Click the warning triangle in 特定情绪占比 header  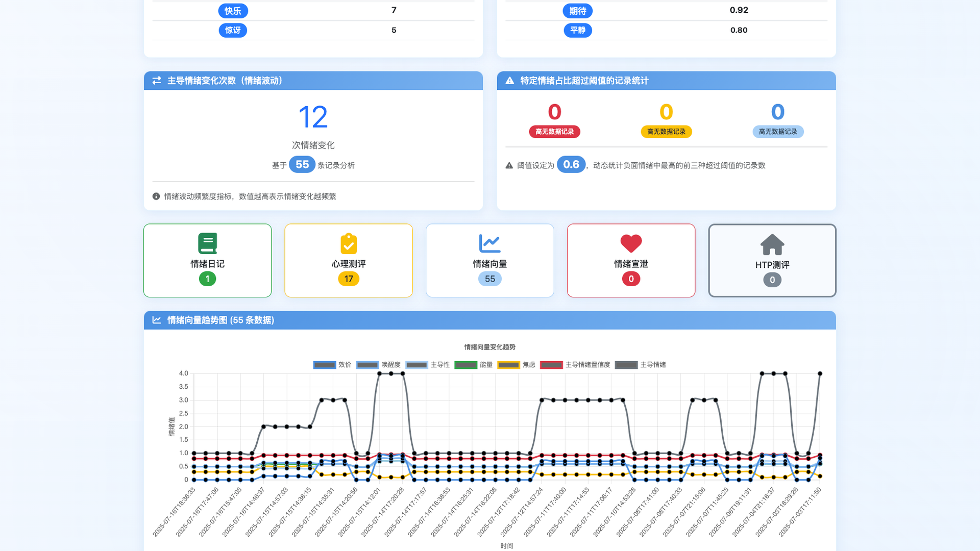[509, 81]
